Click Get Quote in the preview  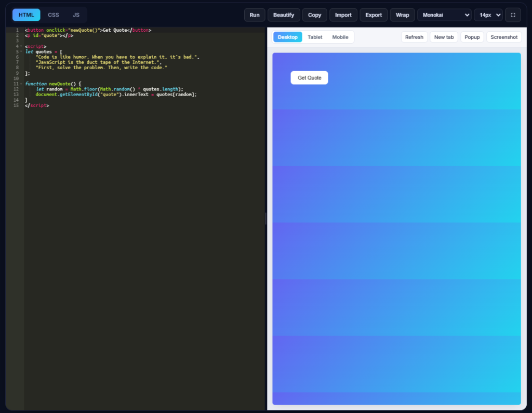[x=310, y=78]
